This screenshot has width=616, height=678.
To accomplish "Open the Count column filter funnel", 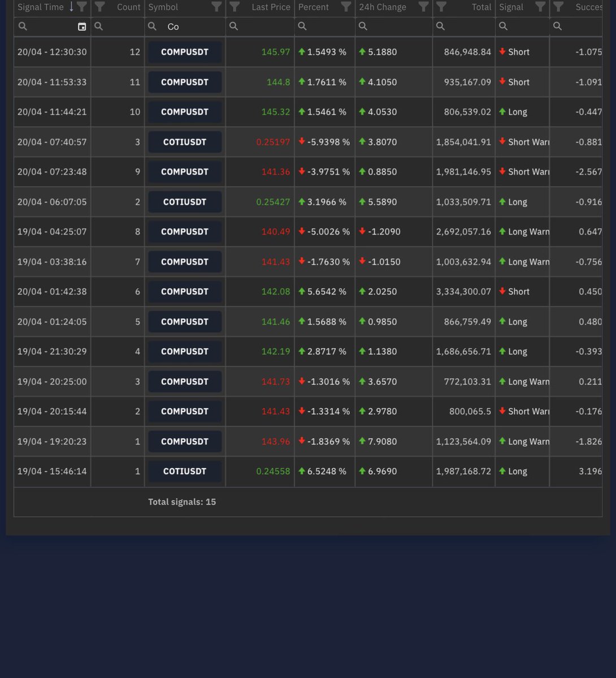I will click(x=100, y=7).
